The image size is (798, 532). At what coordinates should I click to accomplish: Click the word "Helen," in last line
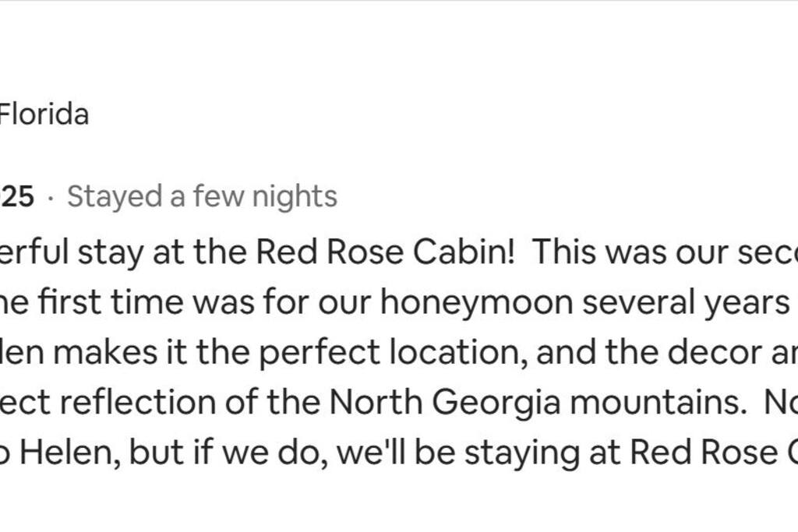coord(68,453)
